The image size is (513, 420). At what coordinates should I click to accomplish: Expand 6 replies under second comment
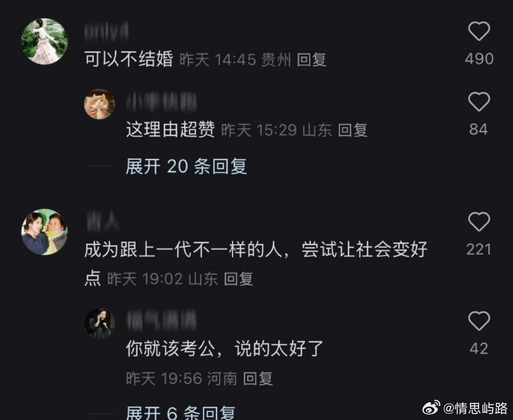pos(181,413)
